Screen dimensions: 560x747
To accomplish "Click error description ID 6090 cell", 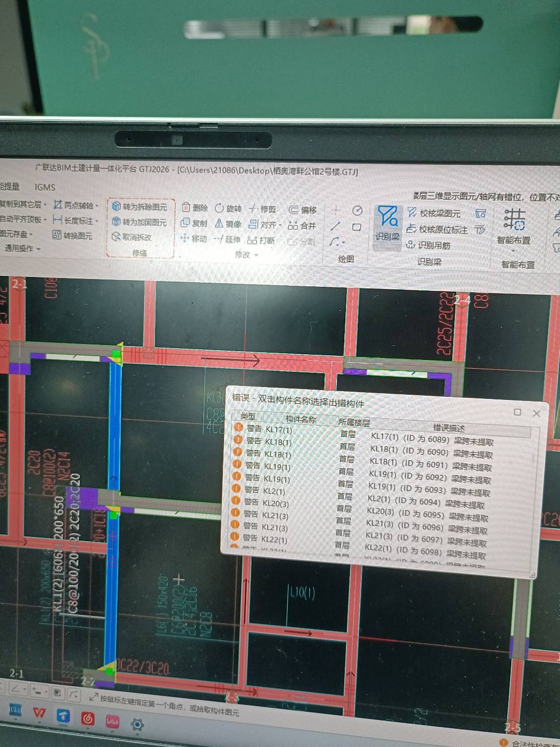I will [431, 452].
